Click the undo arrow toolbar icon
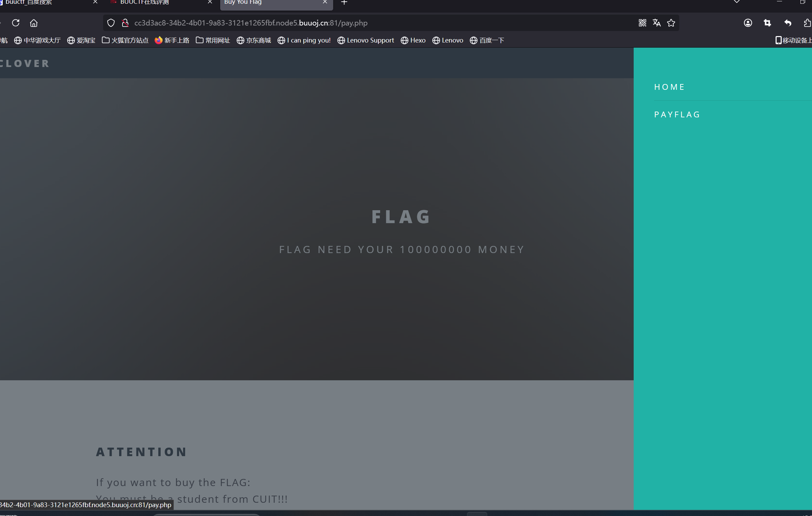812x516 pixels. (787, 23)
